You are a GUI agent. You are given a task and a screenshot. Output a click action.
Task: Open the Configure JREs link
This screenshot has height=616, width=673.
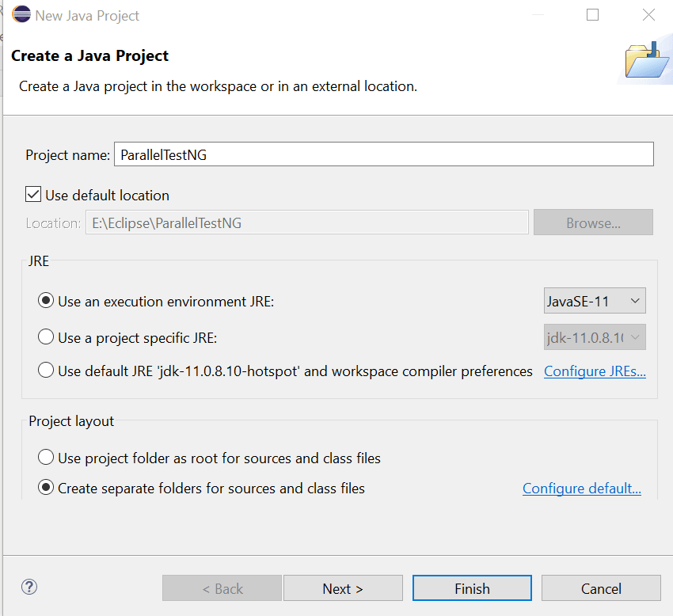click(x=595, y=371)
